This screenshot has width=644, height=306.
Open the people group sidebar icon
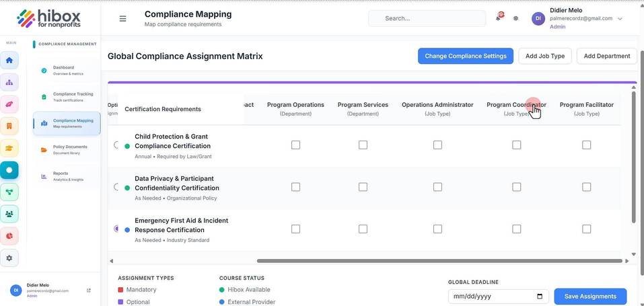coord(9,214)
